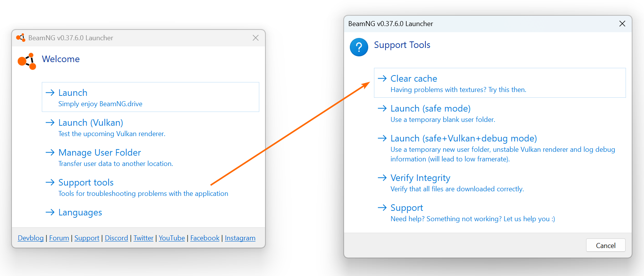Visit the Forum link
The height and width of the screenshot is (276, 644).
pyautogui.click(x=59, y=238)
